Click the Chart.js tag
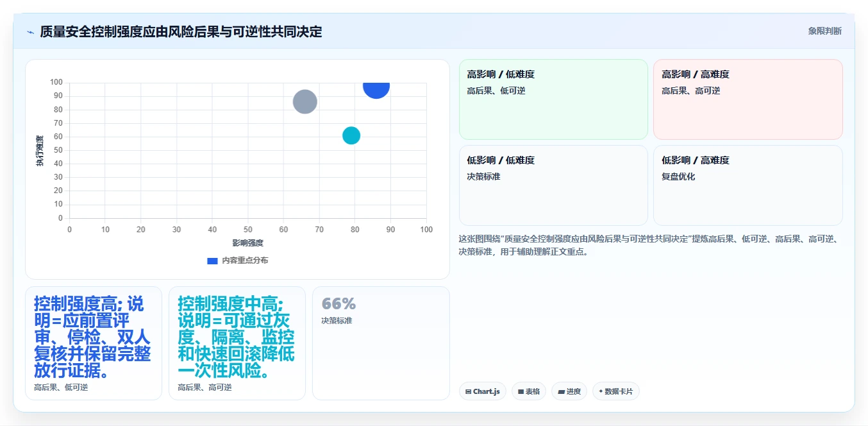This screenshot has width=868, height=426. [x=483, y=391]
